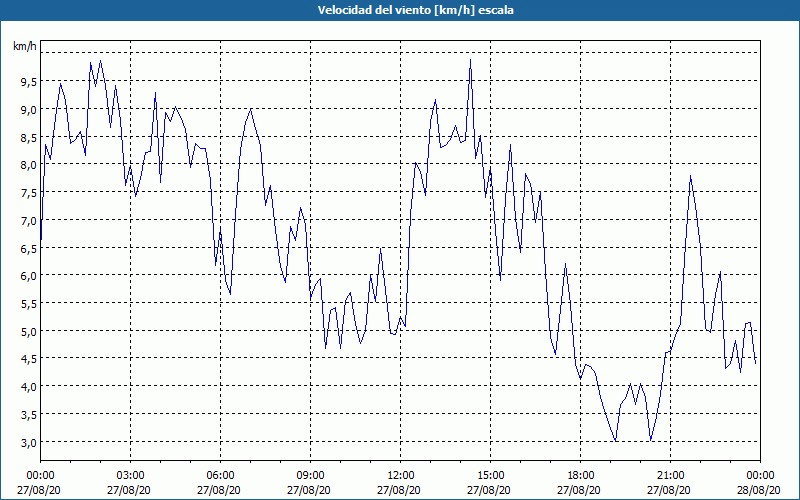
Task: Click the "06:00" time label
Action: 220,476
